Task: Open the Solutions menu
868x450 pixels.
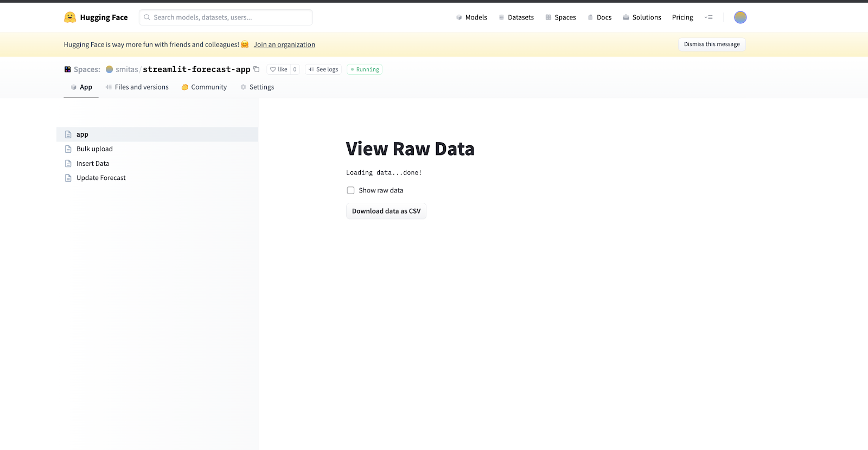Action: [642, 17]
